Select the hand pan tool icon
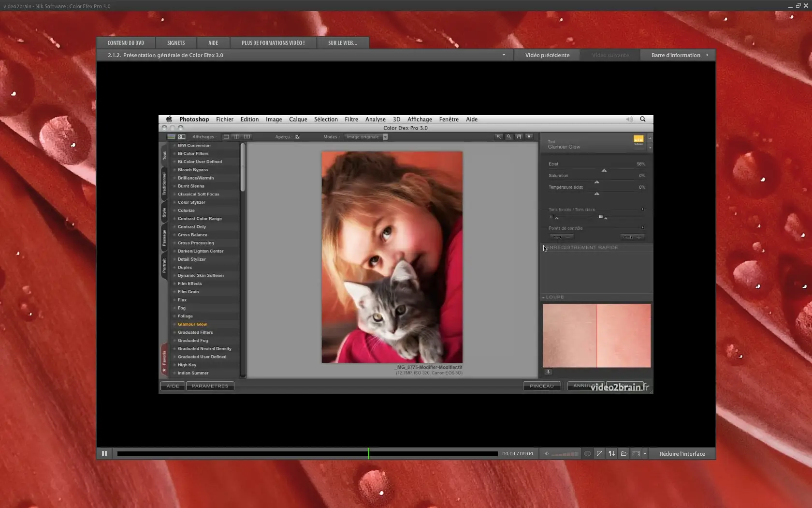Viewport: 812px width, 508px height. 519,137
